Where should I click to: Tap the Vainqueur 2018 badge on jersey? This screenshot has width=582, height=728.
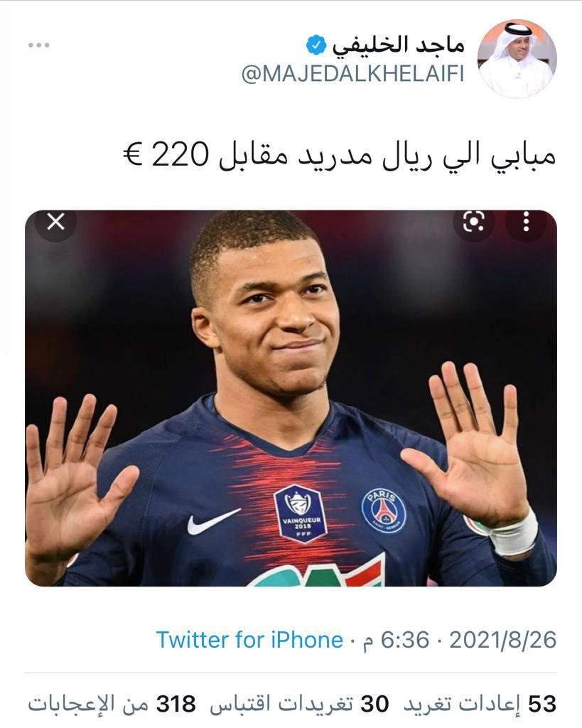301,513
